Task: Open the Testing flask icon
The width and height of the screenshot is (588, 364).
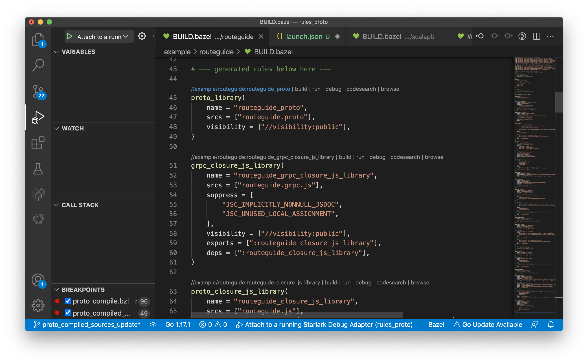Action: [x=38, y=169]
